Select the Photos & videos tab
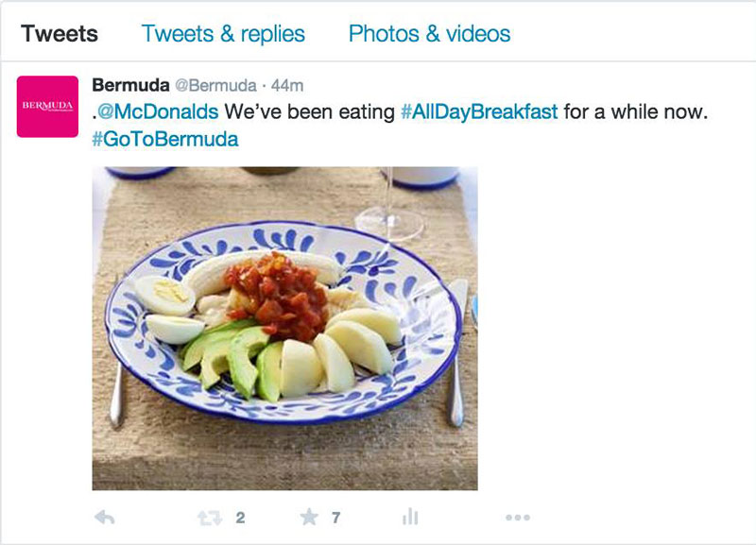The image size is (756, 545). pyautogui.click(x=429, y=34)
